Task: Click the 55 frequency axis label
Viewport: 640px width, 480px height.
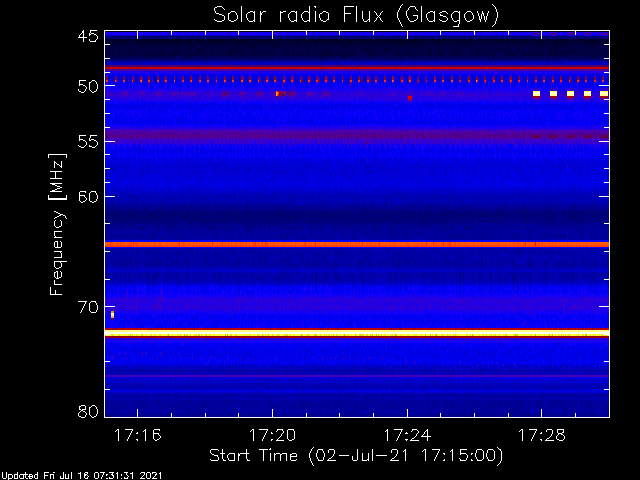Action: pos(88,142)
